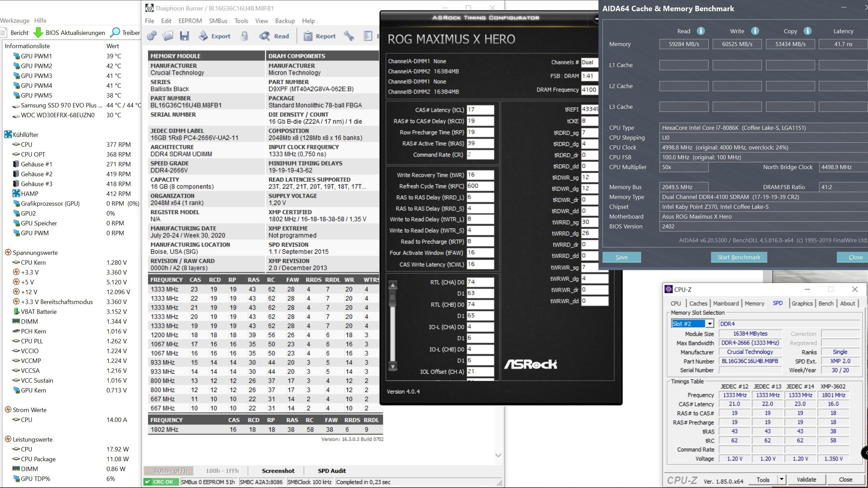Click the wrench tool icon in Thaiphoon Burner
The width and height of the screenshot is (868, 488).
[x=349, y=36]
